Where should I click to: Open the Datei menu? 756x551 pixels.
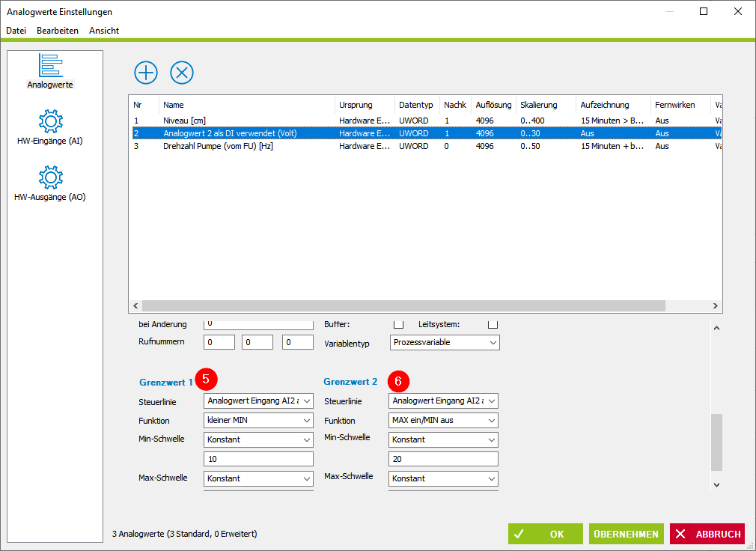16,31
